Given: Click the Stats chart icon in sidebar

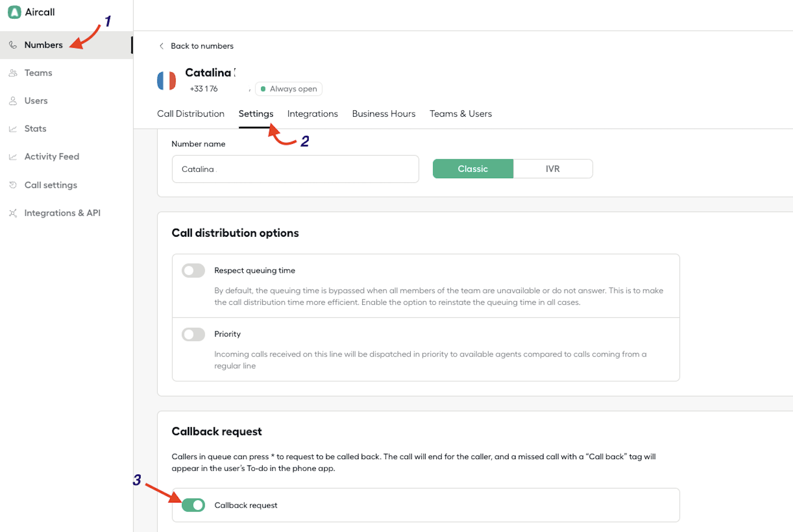Looking at the screenshot, I should pos(13,129).
